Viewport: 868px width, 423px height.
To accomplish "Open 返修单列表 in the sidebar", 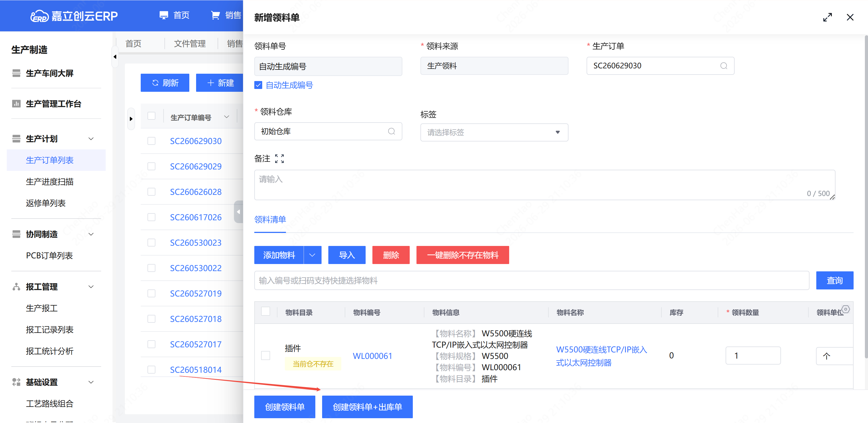I will [46, 203].
